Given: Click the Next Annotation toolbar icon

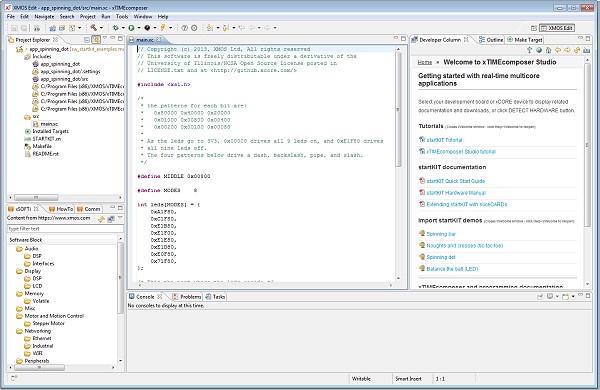Looking at the screenshot, I should tap(210, 28).
